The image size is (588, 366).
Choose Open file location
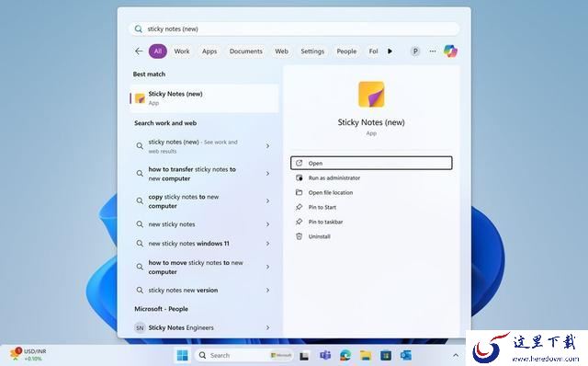(371, 192)
